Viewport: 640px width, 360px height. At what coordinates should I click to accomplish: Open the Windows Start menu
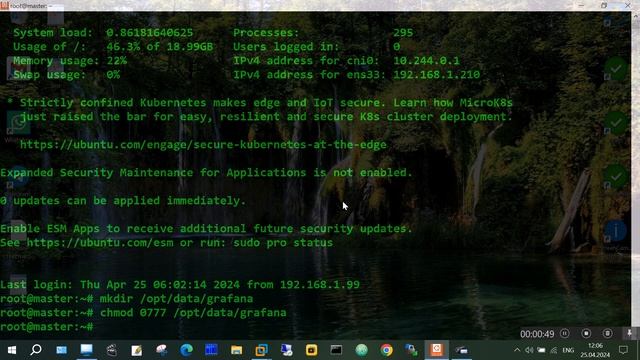pos(12,350)
